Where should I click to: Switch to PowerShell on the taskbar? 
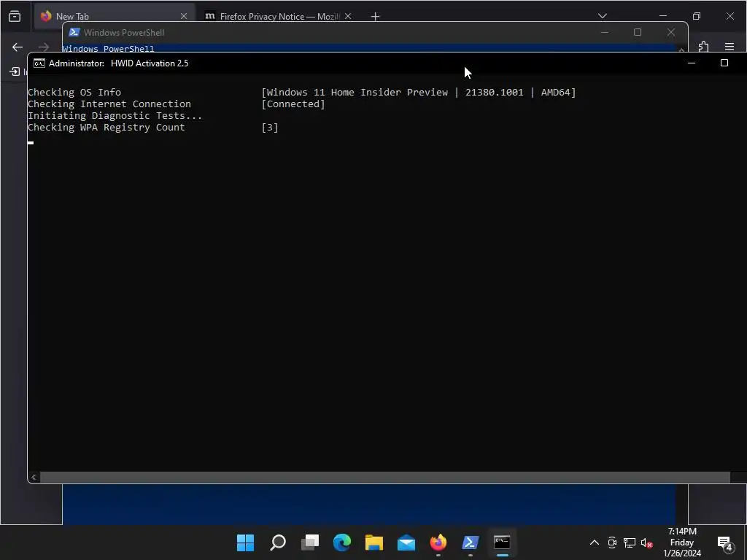tap(471, 542)
